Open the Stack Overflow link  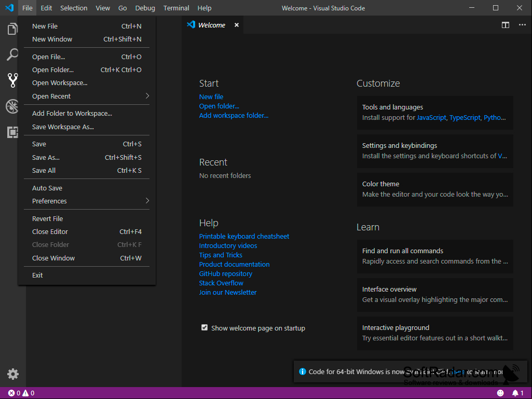coord(221,283)
